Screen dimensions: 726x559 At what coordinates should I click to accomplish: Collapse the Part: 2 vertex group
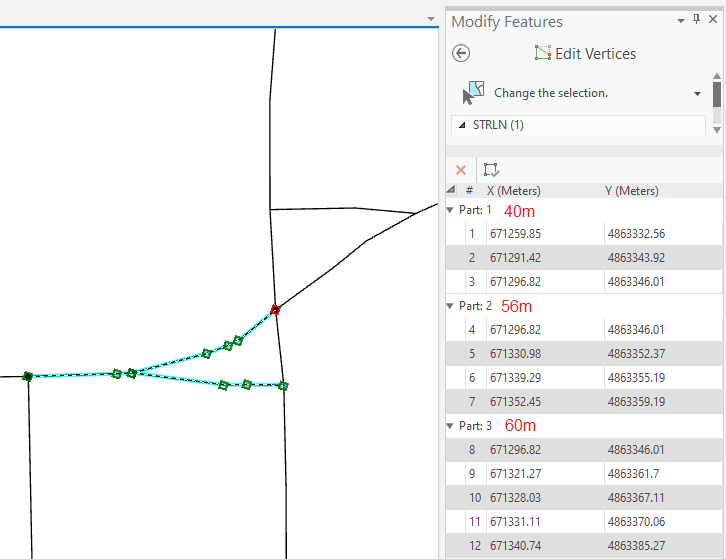(449, 306)
